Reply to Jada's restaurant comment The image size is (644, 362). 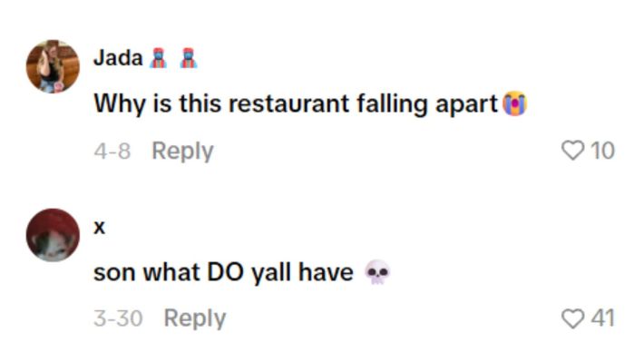pos(182,151)
